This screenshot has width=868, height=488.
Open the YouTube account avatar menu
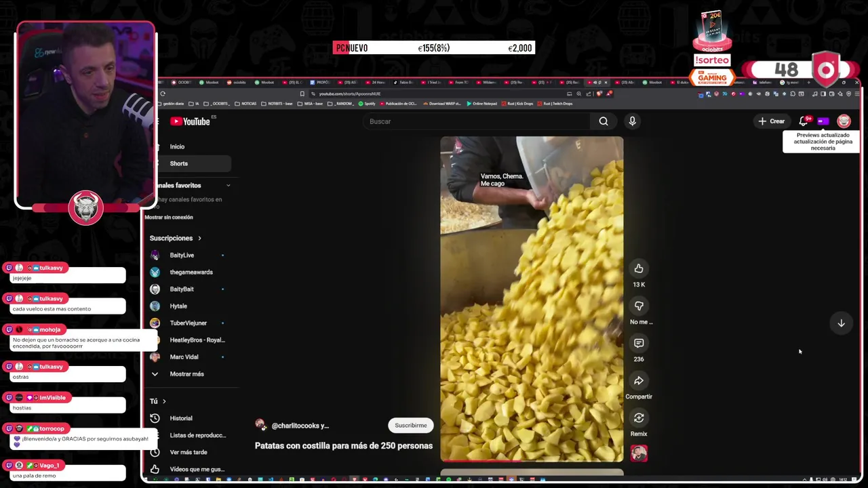coord(844,121)
